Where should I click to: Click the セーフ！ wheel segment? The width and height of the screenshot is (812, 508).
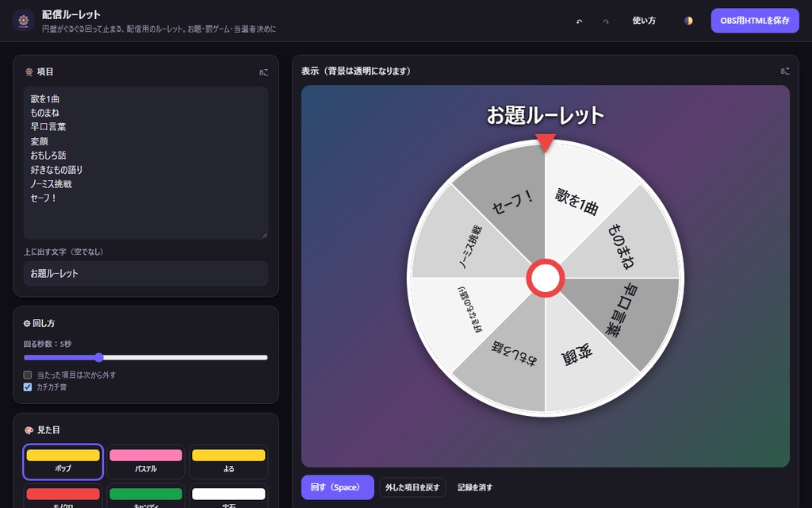pyautogui.click(x=511, y=202)
